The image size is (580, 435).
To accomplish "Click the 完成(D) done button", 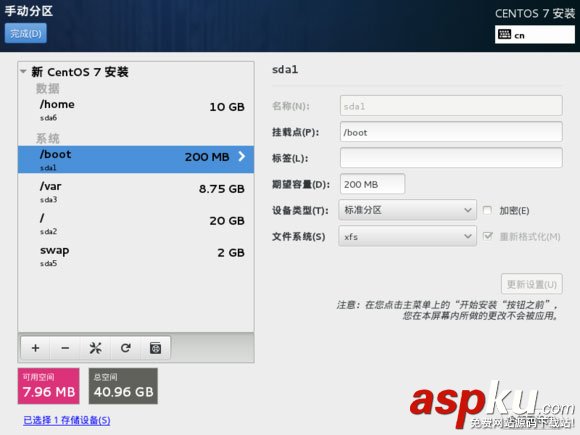I will coord(26,33).
